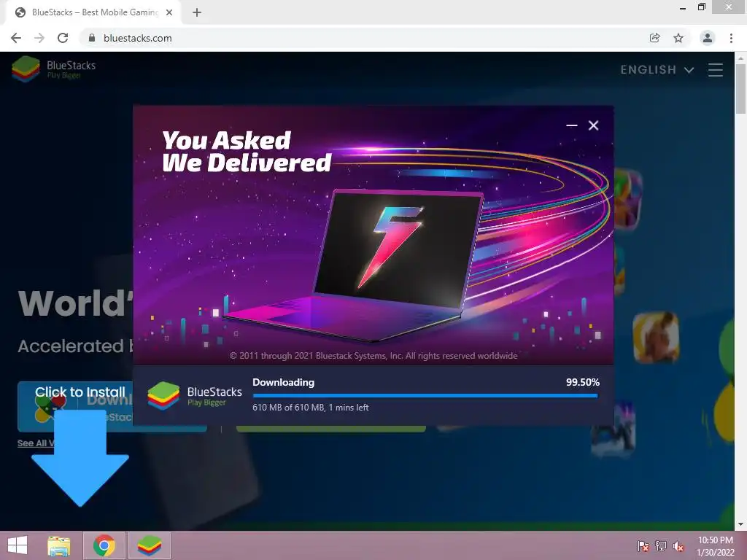
Task: Click the browser forward arrow
Action: pyautogui.click(x=39, y=38)
